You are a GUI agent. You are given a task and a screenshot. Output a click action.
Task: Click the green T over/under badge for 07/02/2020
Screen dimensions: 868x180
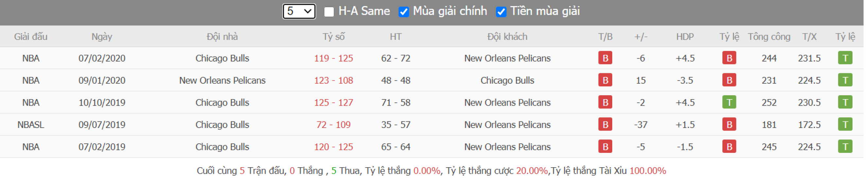pyautogui.click(x=845, y=58)
